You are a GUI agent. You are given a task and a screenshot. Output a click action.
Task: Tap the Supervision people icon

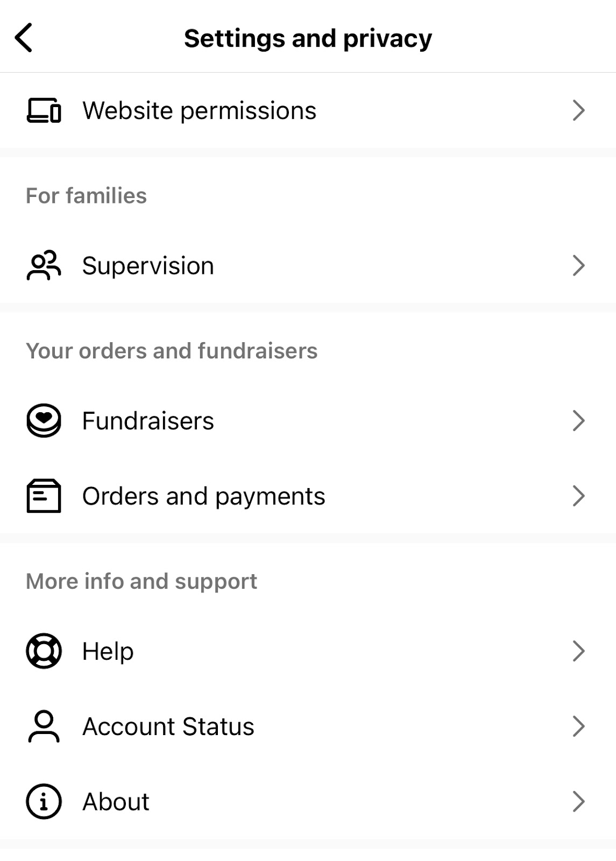click(44, 265)
